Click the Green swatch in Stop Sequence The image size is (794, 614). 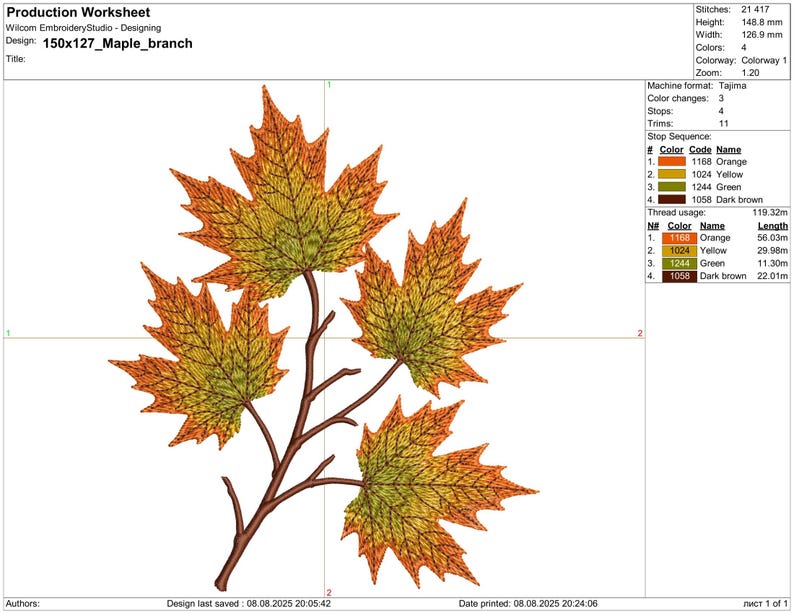pyautogui.click(x=671, y=187)
